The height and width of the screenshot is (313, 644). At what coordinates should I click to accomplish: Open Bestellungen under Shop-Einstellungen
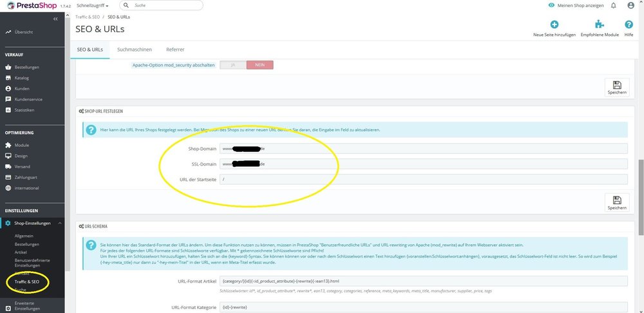(26, 244)
